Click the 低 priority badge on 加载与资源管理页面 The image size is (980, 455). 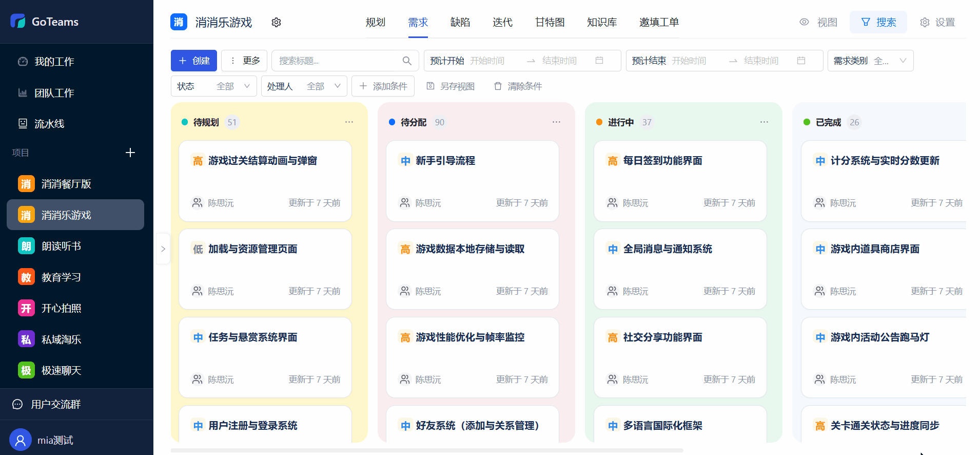(198, 249)
